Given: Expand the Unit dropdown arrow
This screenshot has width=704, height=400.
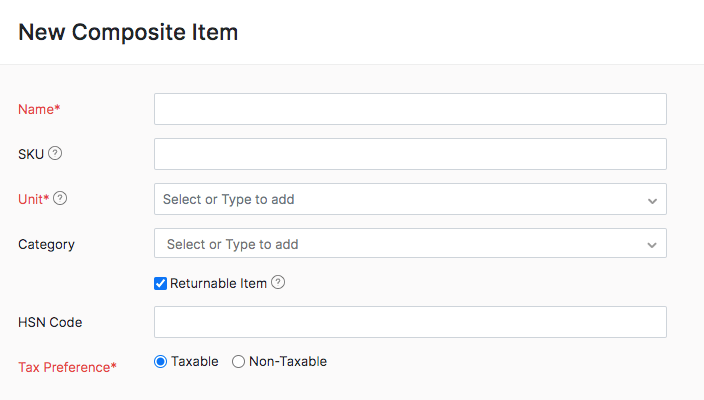Looking at the screenshot, I should pyautogui.click(x=652, y=201).
